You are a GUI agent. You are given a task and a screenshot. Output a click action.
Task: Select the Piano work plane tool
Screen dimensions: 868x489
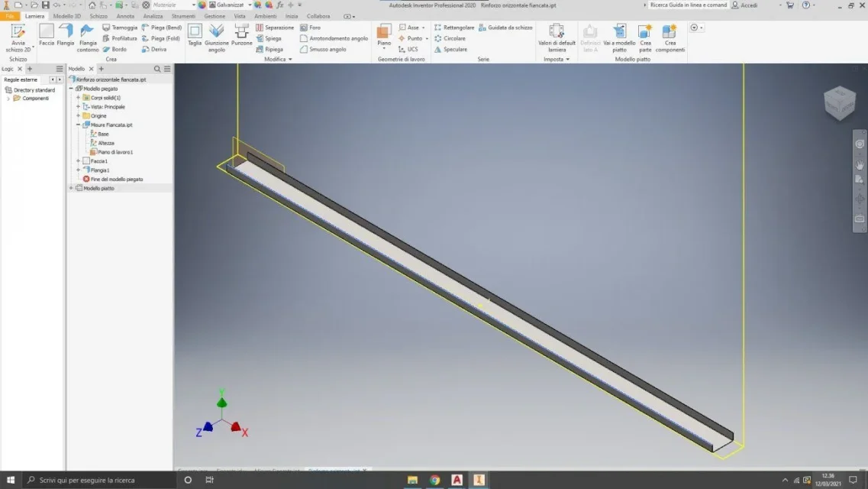click(384, 34)
